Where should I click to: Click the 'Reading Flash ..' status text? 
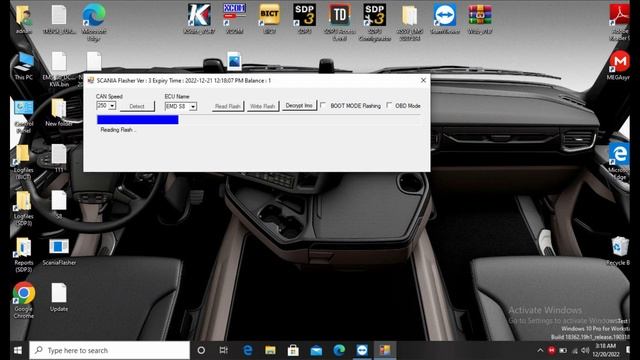(x=118, y=130)
